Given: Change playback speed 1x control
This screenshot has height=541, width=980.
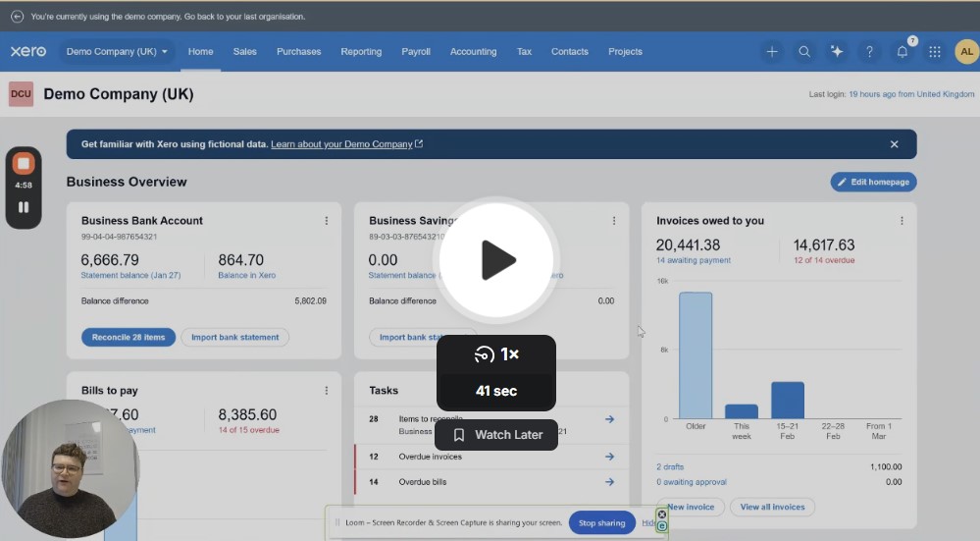Looking at the screenshot, I should click(496, 354).
